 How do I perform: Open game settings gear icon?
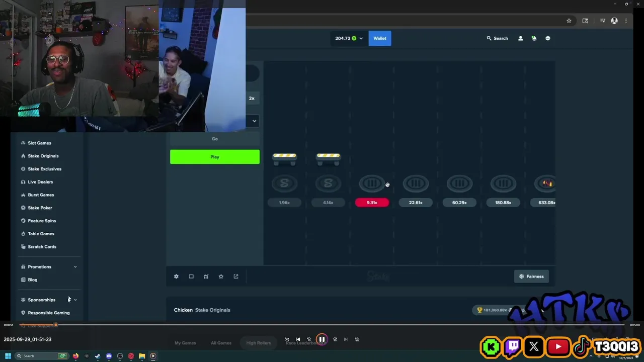[x=176, y=277]
